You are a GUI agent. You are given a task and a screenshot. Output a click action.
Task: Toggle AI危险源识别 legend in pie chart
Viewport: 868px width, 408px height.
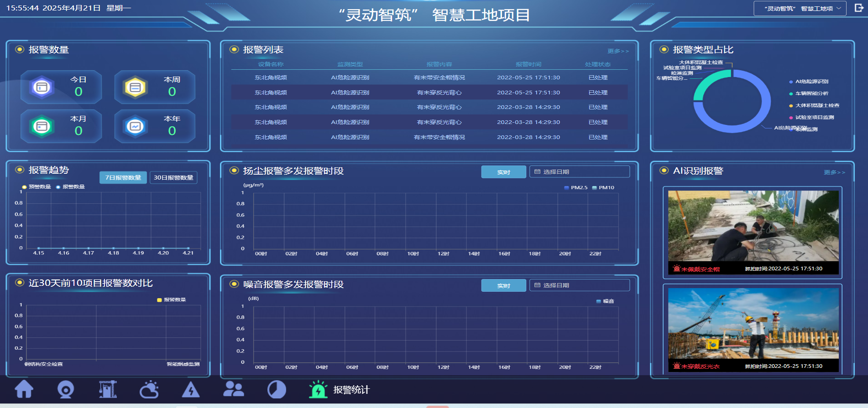tap(811, 82)
